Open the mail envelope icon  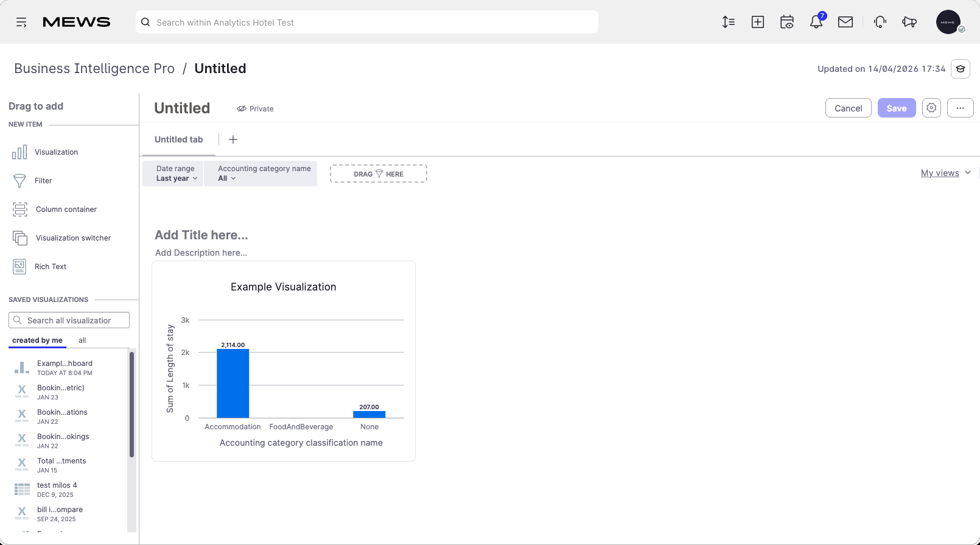click(845, 23)
